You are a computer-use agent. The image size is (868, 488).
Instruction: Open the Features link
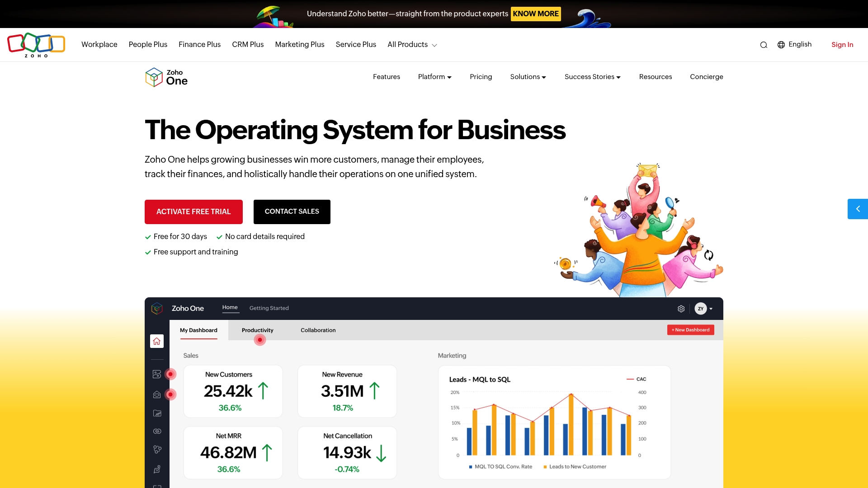387,77
